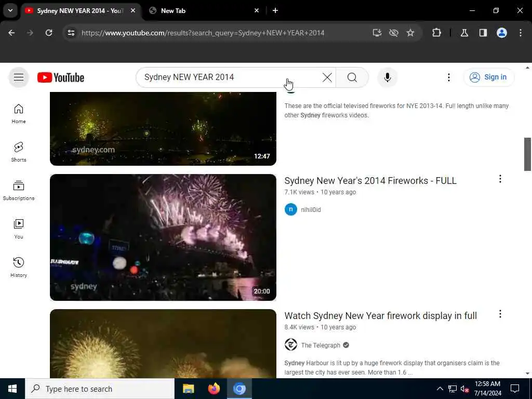The image size is (532, 399).
Task: Toggle the browser side panel
Action: 483,33
